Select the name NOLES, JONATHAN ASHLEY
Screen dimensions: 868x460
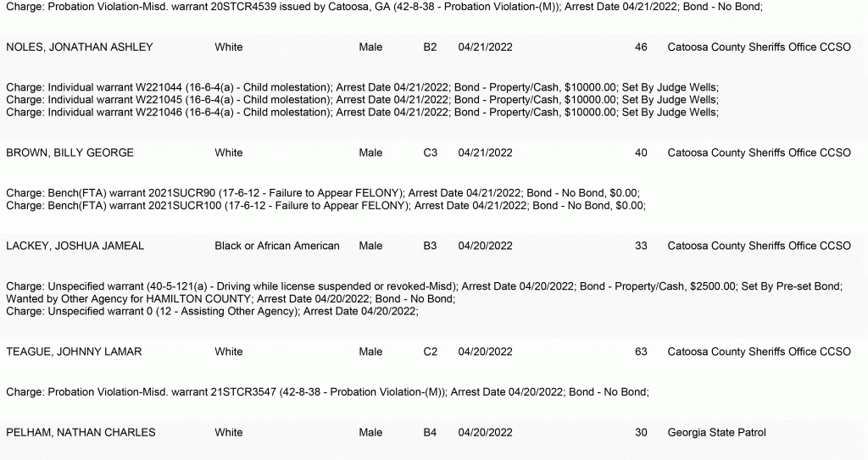click(79, 47)
